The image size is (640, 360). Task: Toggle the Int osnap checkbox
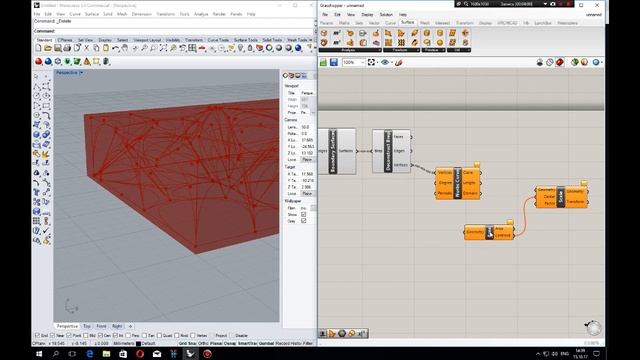pyautogui.click(x=116, y=336)
